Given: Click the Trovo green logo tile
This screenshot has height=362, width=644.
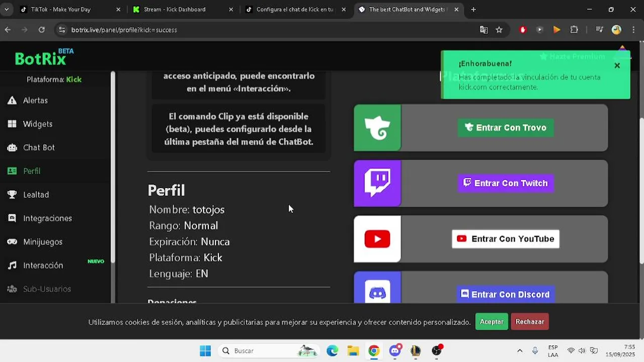Looking at the screenshot, I should (377, 128).
